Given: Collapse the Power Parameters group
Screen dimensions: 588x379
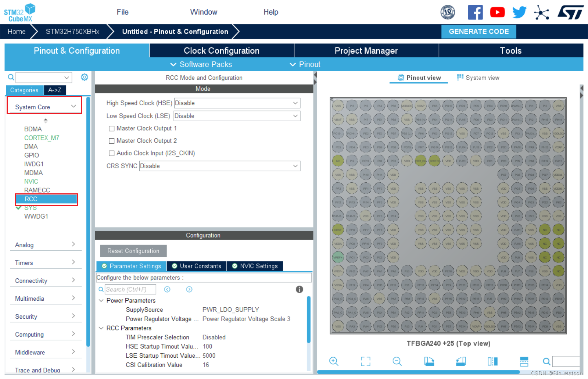Looking at the screenshot, I should [x=101, y=301].
